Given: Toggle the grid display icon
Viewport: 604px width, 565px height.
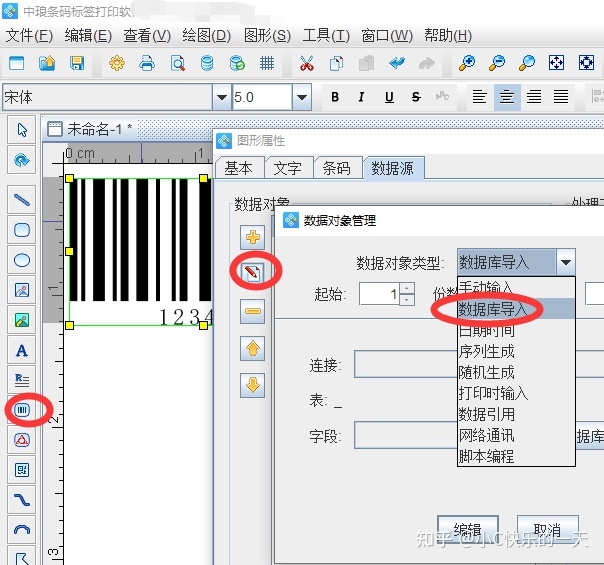Looking at the screenshot, I should [x=267, y=63].
